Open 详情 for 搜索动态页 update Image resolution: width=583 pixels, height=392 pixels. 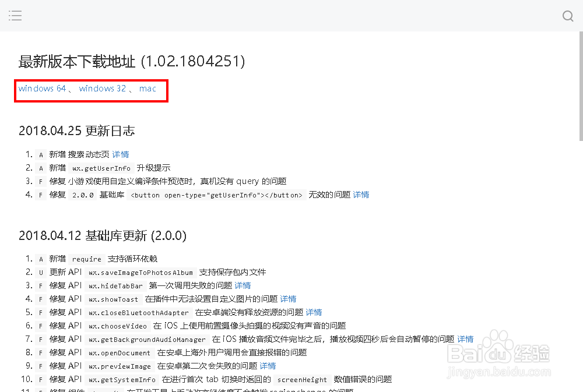(x=121, y=154)
